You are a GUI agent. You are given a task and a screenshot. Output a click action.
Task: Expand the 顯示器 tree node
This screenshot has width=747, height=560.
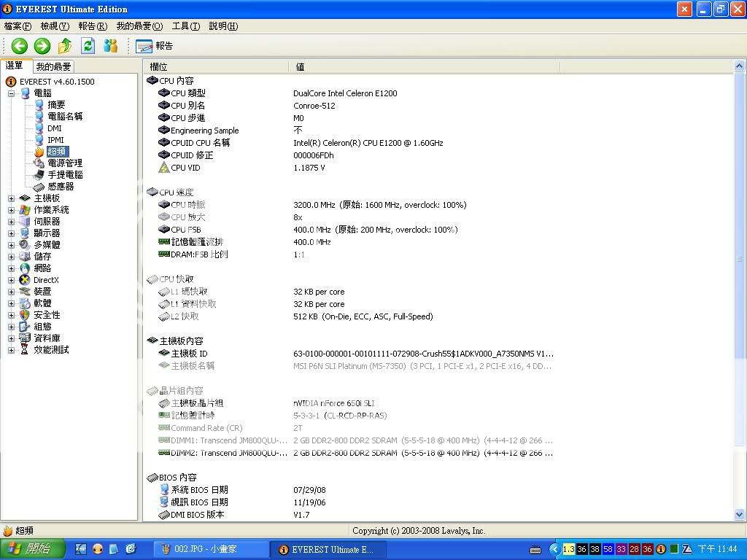[12, 233]
